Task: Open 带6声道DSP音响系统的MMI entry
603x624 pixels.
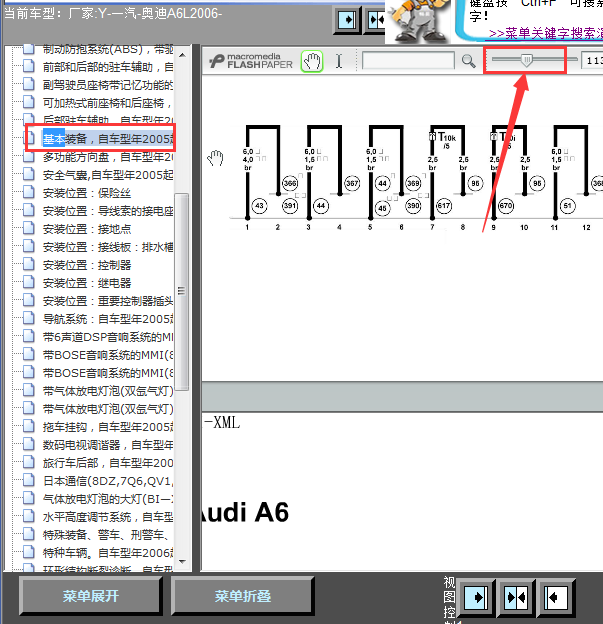Action: point(108,337)
